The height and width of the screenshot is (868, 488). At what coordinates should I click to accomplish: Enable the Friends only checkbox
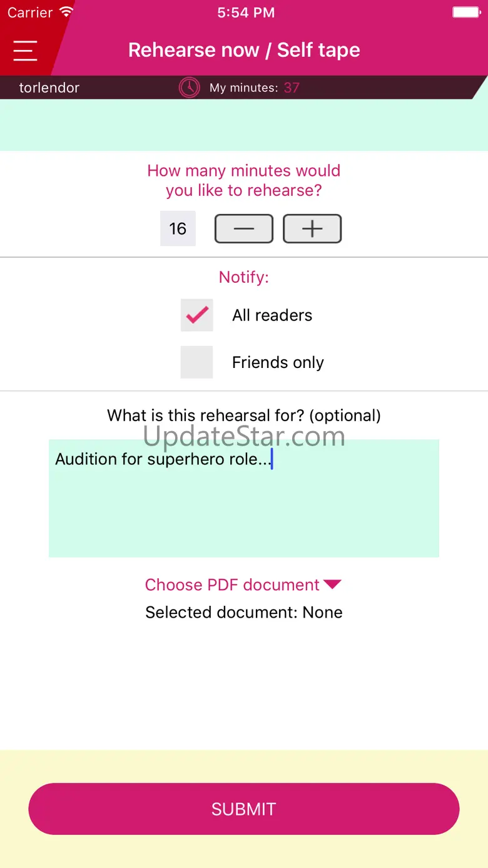click(x=196, y=362)
